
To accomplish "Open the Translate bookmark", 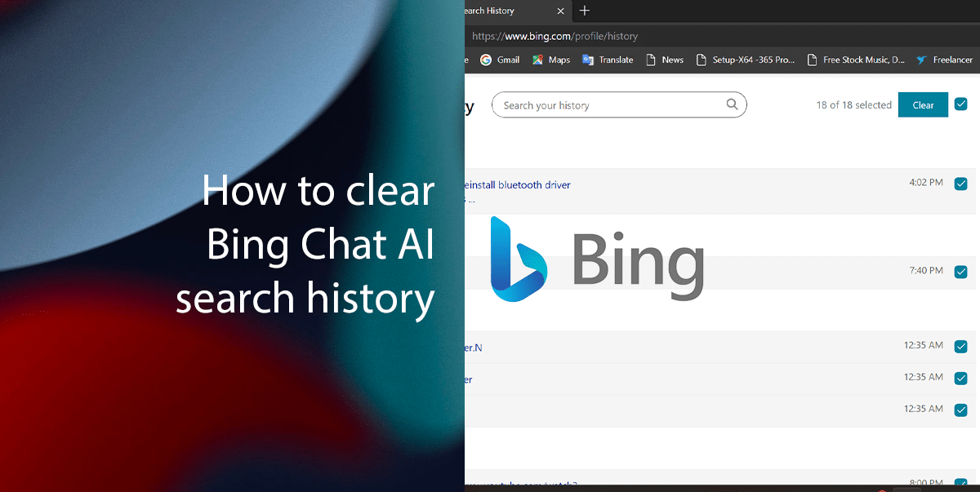I will coord(608,60).
